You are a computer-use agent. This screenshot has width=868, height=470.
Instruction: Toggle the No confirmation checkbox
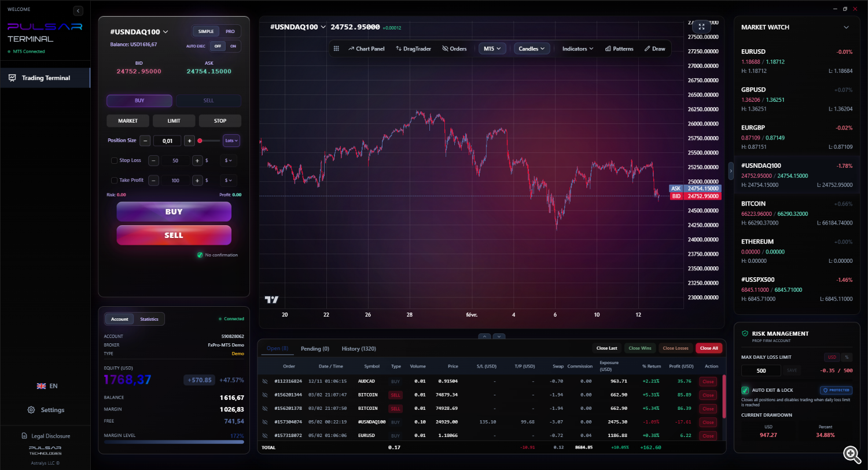click(x=200, y=255)
